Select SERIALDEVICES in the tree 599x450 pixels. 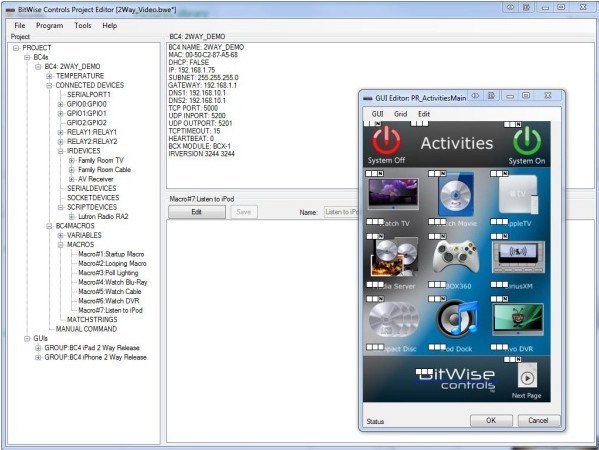click(x=92, y=188)
